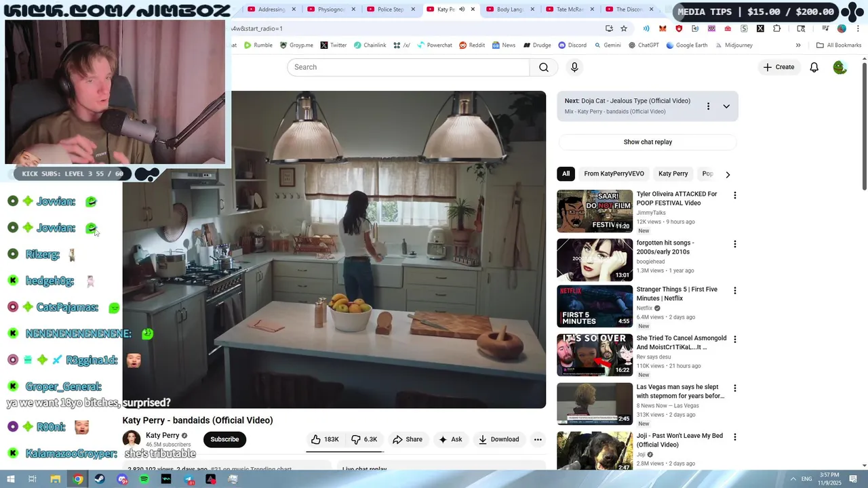Open Telegram from the taskbar
The width and height of the screenshot is (868, 488).
(189, 479)
